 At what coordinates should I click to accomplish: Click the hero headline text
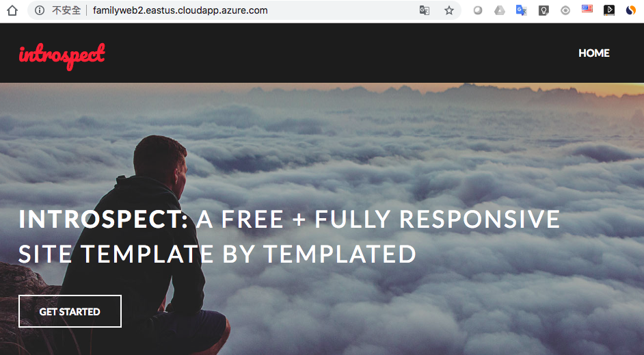(x=289, y=236)
